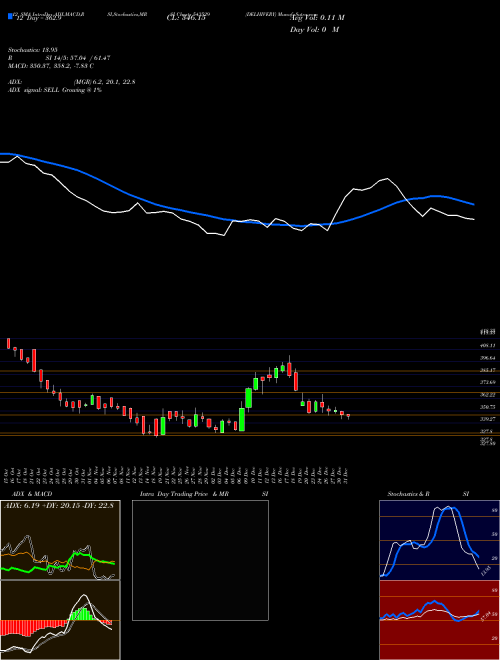This screenshot has height=660, width=500.
Task: Click the 'Stochastics & R' panel title
Action: point(408,494)
